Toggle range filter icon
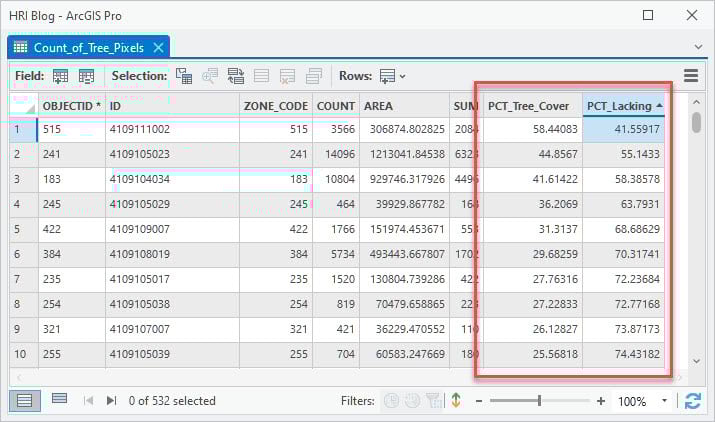 pyautogui.click(x=413, y=401)
